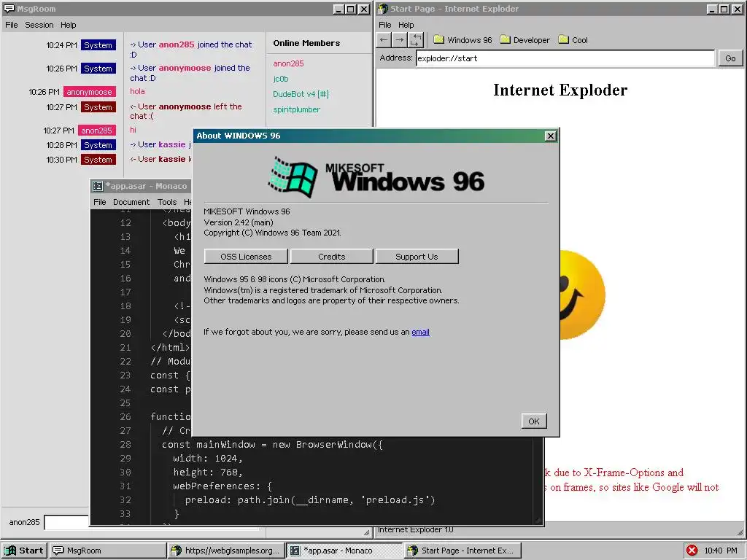747x560 pixels.
Task: Click the anon285 name badge at 10:27 PM
Action: tap(97, 130)
